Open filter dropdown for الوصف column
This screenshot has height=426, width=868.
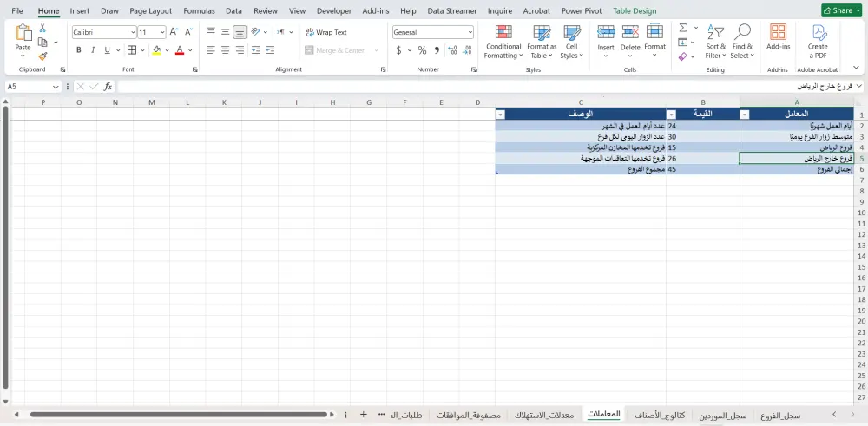point(501,114)
